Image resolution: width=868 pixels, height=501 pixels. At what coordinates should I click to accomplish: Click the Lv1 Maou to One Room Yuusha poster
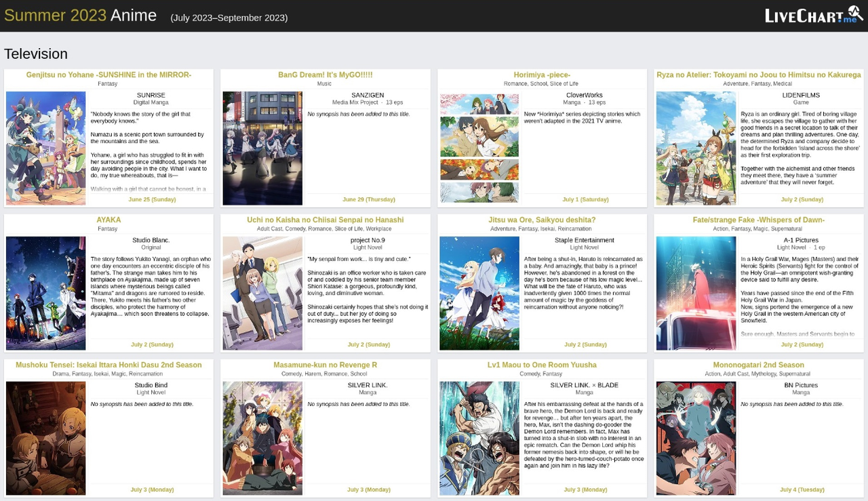(x=479, y=439)
